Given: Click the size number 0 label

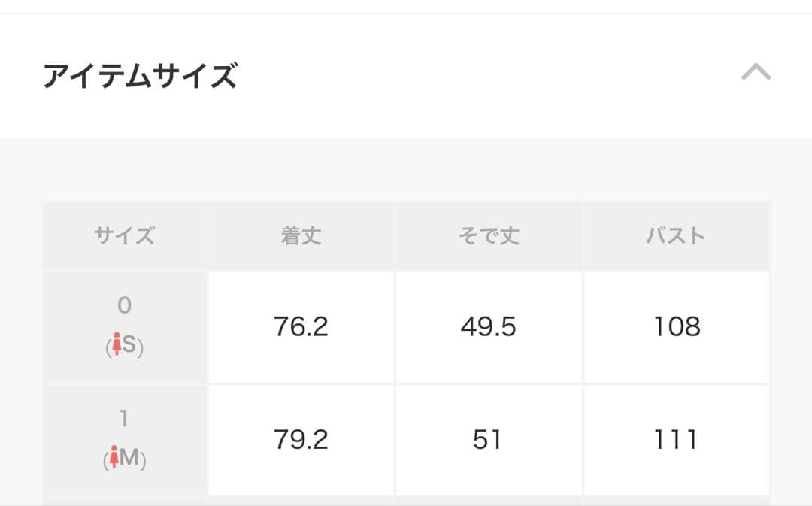Looking at the screenshot, I should pyautogui.click(x=125, y=305).
